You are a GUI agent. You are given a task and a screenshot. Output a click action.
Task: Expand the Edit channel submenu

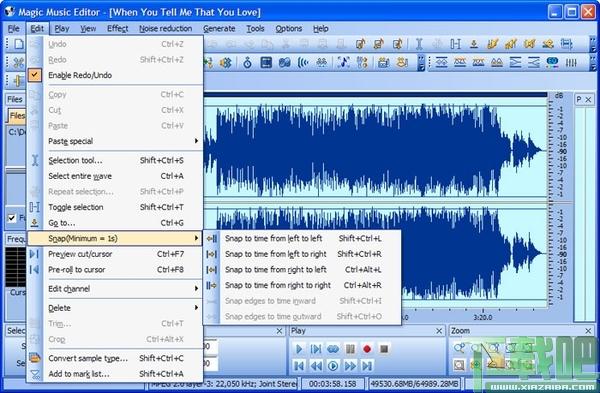[x=115, y=289]
